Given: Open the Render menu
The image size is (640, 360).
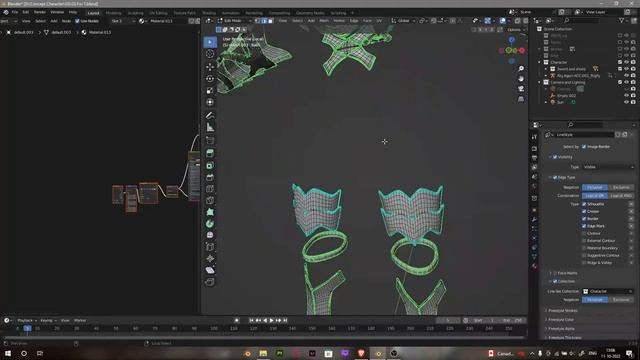Looking at the screenshot, I should coord(40,12).
